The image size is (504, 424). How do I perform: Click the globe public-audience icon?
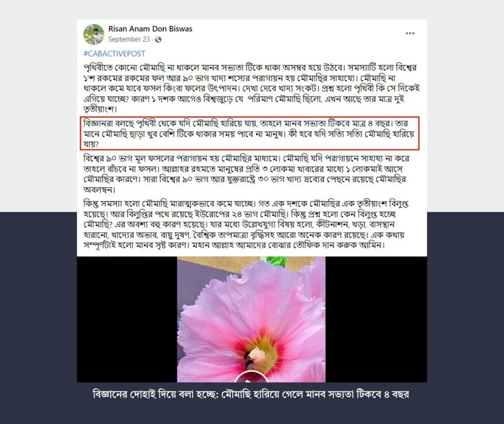(158, 39)
